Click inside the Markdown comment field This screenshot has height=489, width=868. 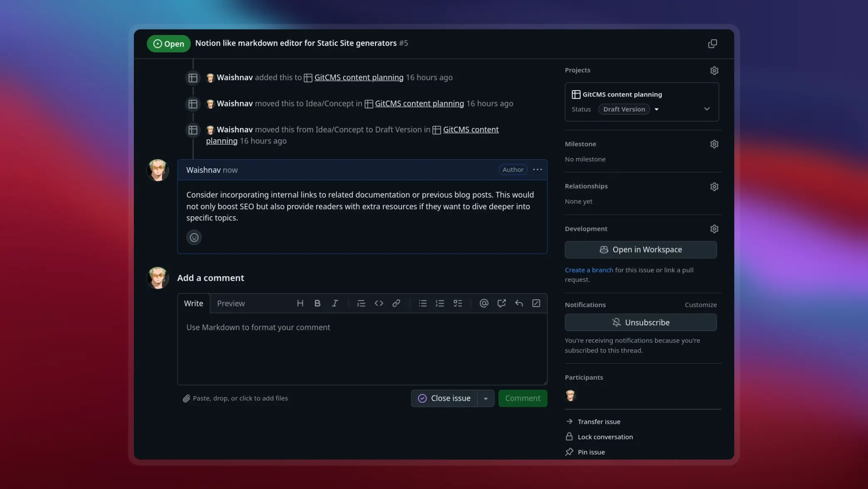tap(362, 349)
